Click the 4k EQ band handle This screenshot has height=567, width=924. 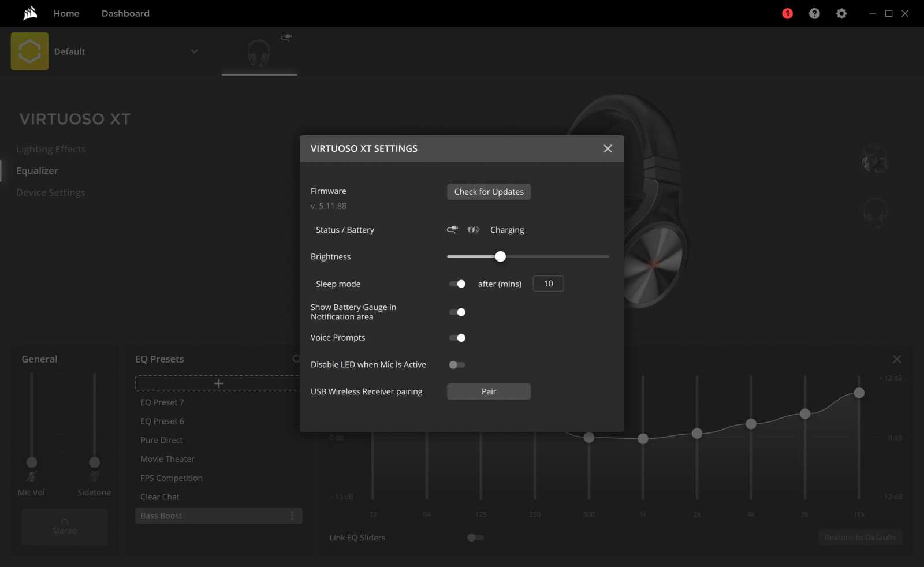(751, 424)
